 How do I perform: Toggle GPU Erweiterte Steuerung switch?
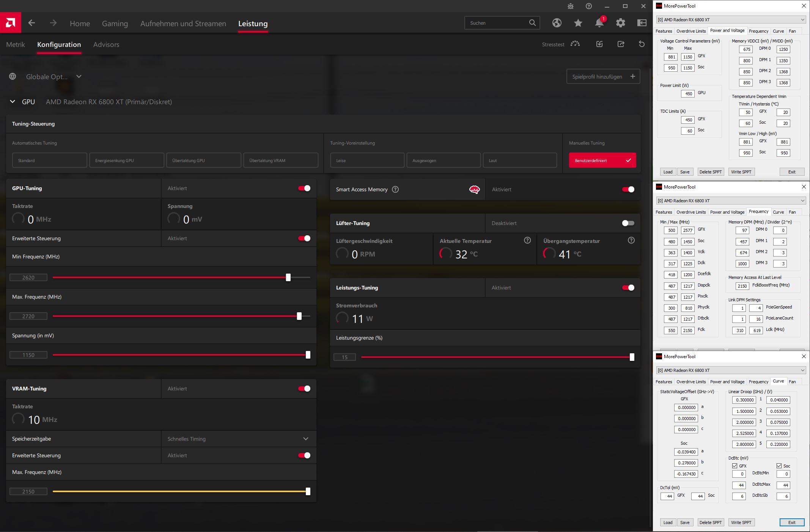[x=304, y=238]
